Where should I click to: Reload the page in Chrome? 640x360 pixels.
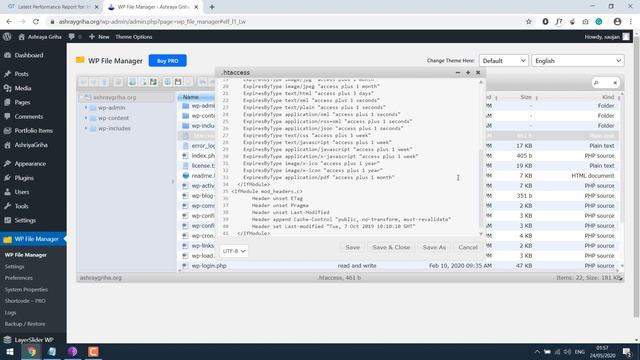tap(36, 22)
